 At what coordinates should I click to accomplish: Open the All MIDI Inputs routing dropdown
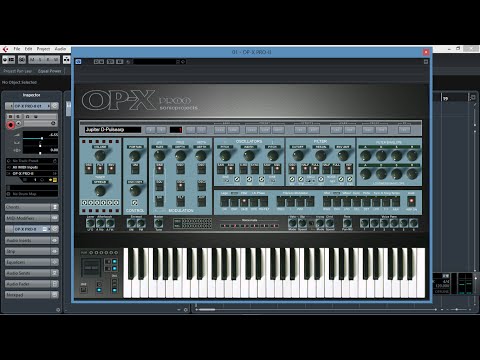(x=32, y=167)
